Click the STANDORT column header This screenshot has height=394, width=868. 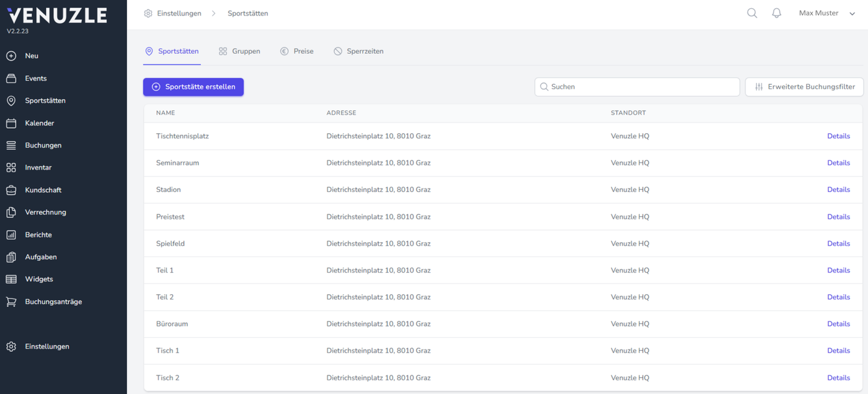pos(628,113)
